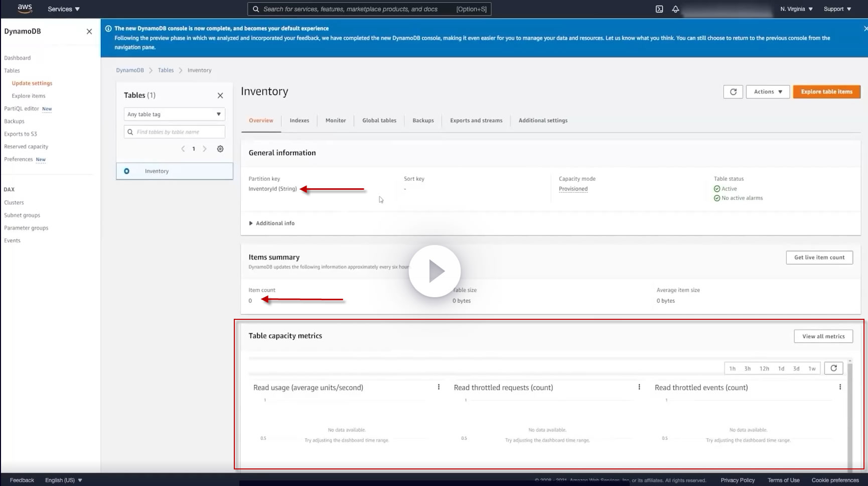
Task: Set metrics time range to 1w
Action: pos(812,369)
